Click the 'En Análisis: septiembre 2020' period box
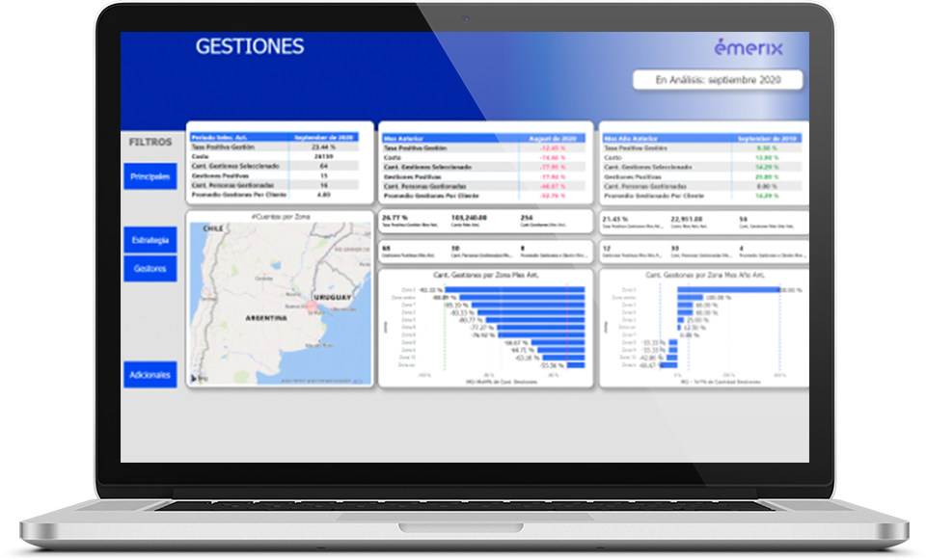926x560 pixels. point(717,80)
